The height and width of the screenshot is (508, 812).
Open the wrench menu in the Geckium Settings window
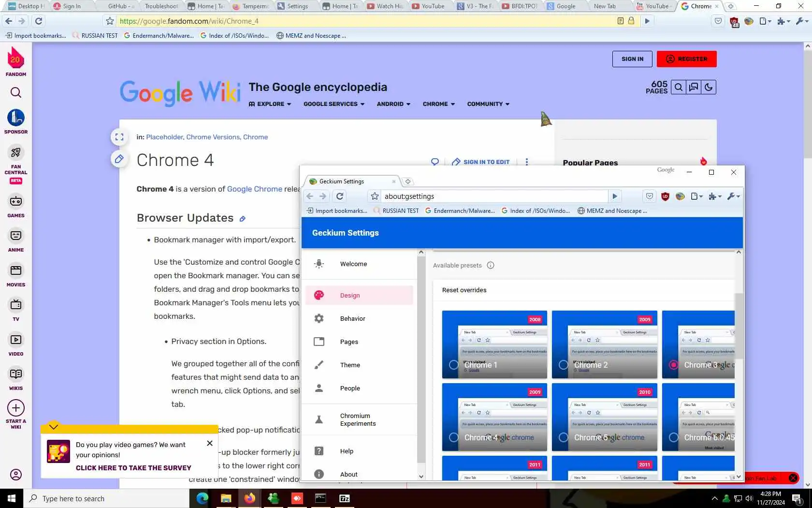pos(733,196)
